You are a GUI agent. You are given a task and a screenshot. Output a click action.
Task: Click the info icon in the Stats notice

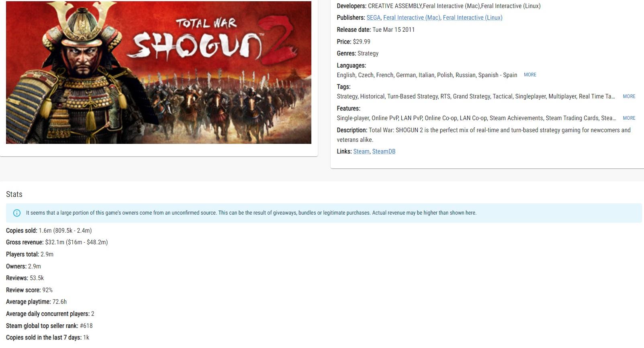tap(17, 213)
